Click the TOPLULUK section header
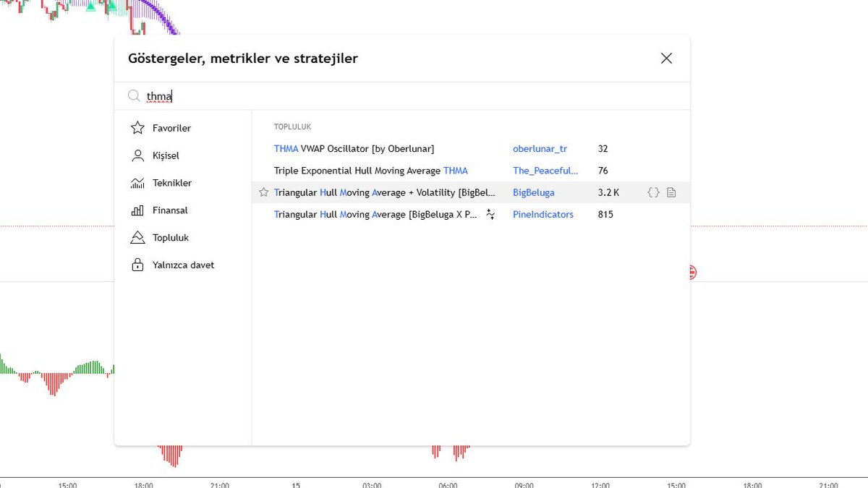868x488 pixels. (292, 127)
